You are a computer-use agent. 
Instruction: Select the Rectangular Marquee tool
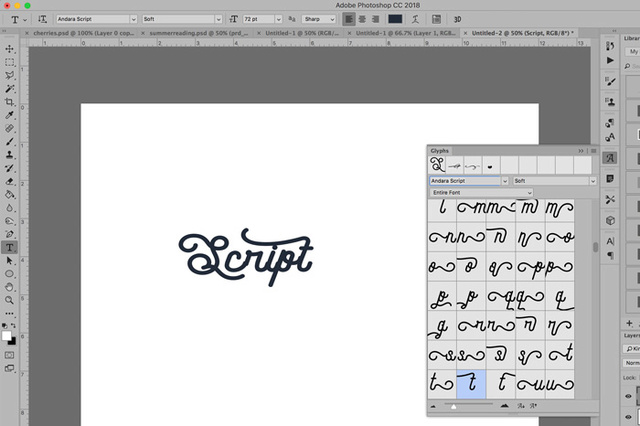tap(9, 62)
